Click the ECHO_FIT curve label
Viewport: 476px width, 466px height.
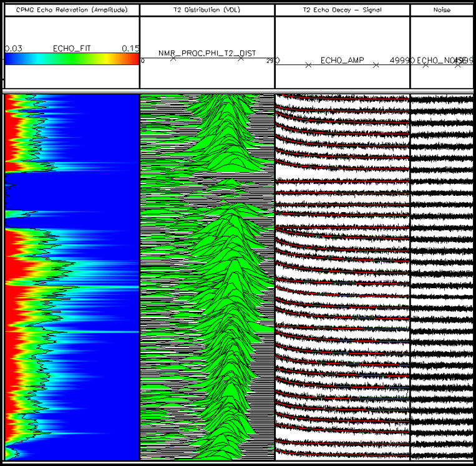(72, 49)
